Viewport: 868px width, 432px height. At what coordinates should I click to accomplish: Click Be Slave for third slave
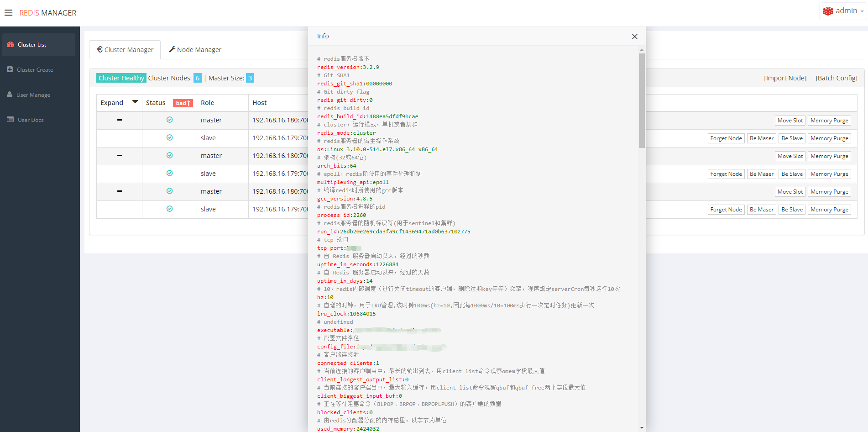click(x=792, y=210)
